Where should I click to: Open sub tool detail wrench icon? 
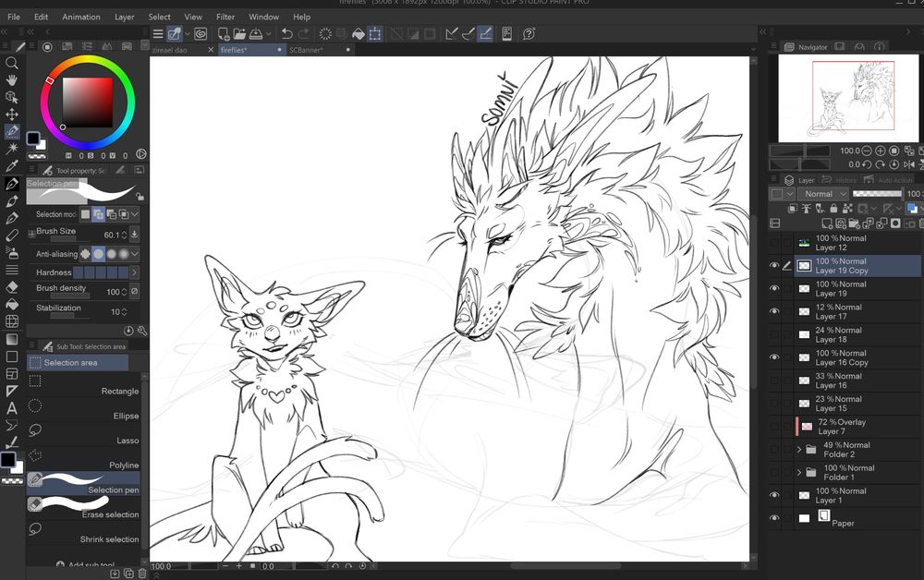[x=142, y=331]
